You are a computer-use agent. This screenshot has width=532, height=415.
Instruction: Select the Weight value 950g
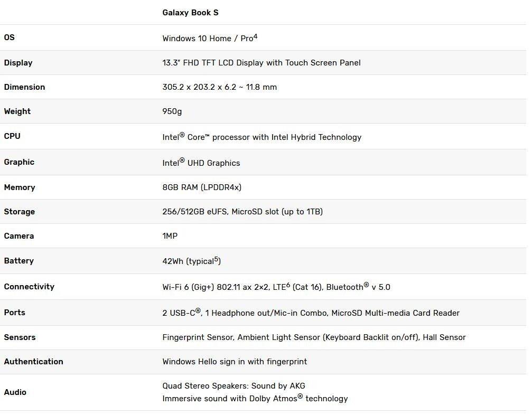point(172,111)
